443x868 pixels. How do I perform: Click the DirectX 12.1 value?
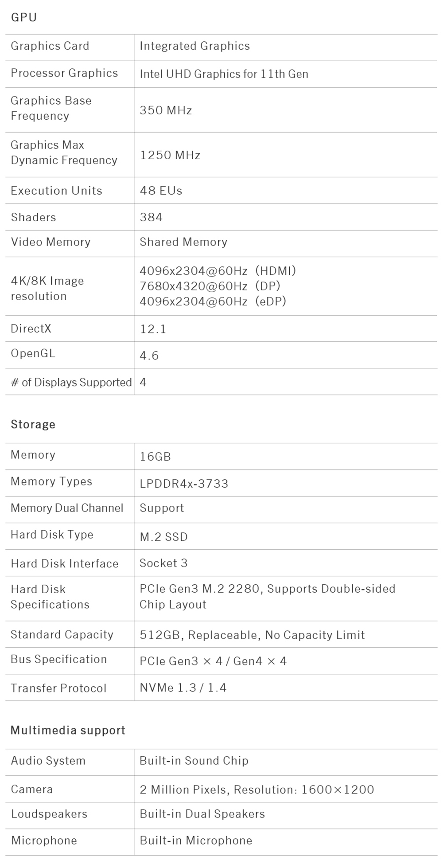coord(153,329)
